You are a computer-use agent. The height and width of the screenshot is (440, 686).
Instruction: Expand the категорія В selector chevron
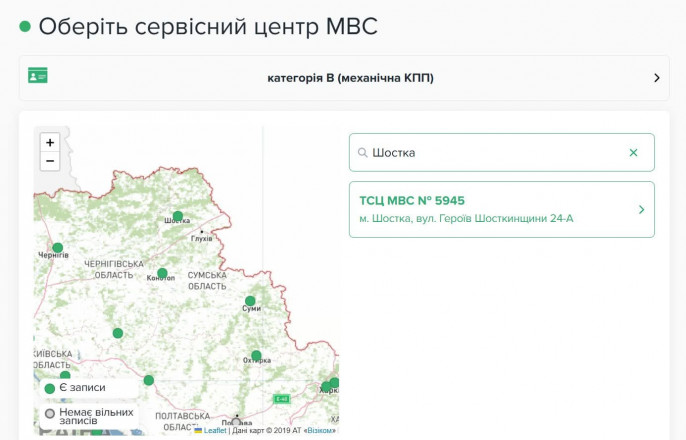click(657, 78)
